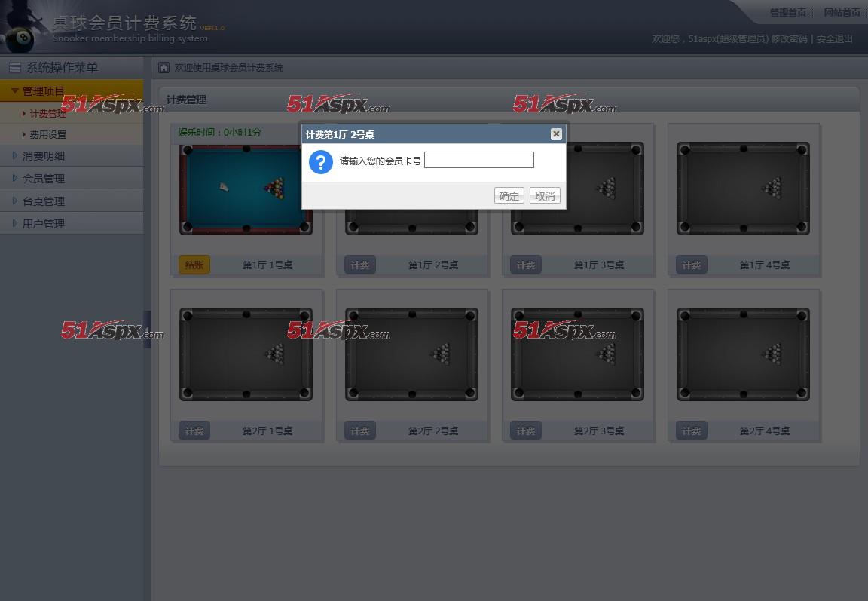Select the 第2厅 2号桌 table image

pos(411,354)
